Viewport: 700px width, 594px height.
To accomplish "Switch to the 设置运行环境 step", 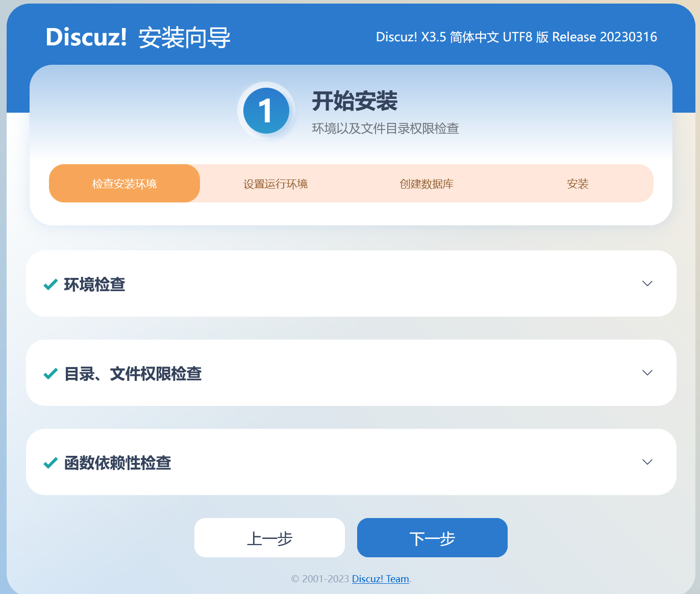I will pos(276,184).
